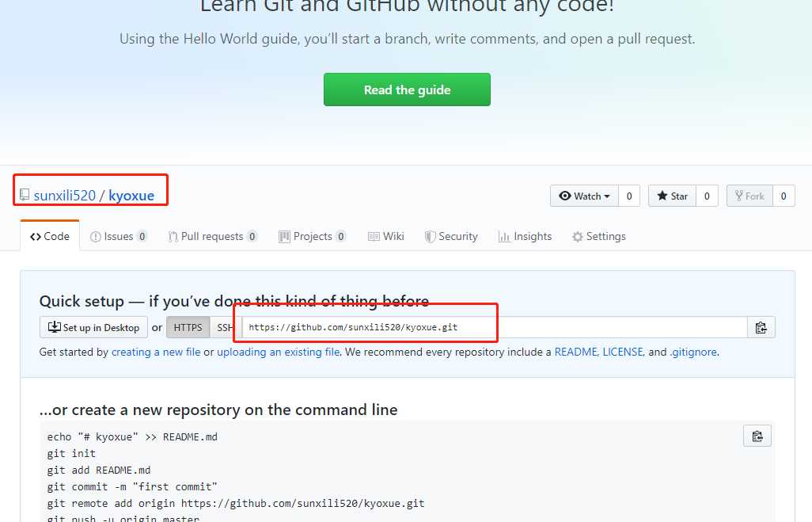Open the Settings tab
The image size is (812, 522).
pos(599,236)
